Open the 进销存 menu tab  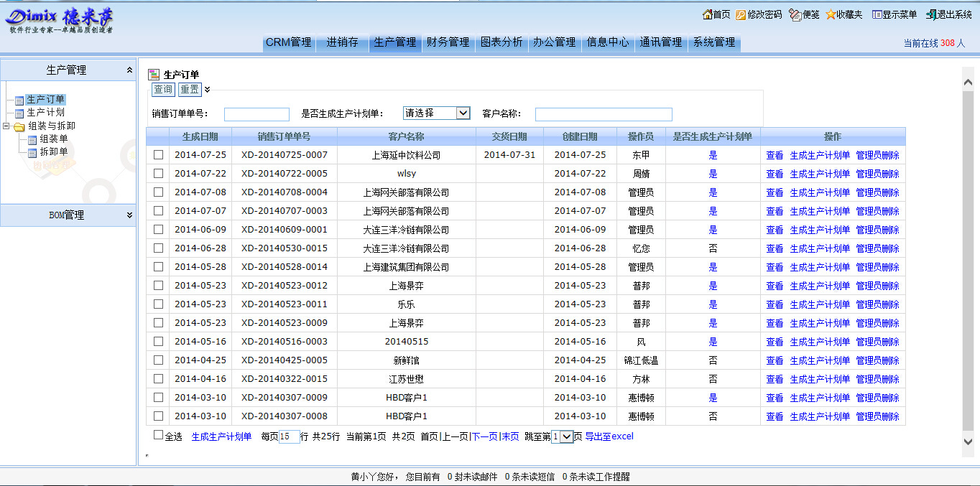(x=342, y=42)
